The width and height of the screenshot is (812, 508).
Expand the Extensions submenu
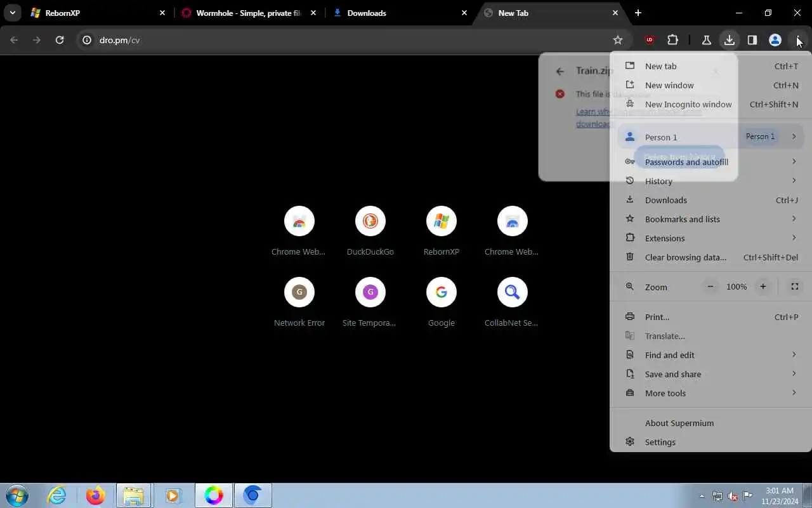point(710,238)
